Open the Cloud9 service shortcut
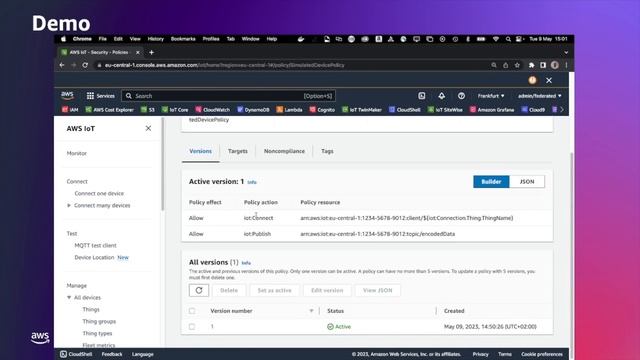640x360 pixels. [x=533, y=110]
